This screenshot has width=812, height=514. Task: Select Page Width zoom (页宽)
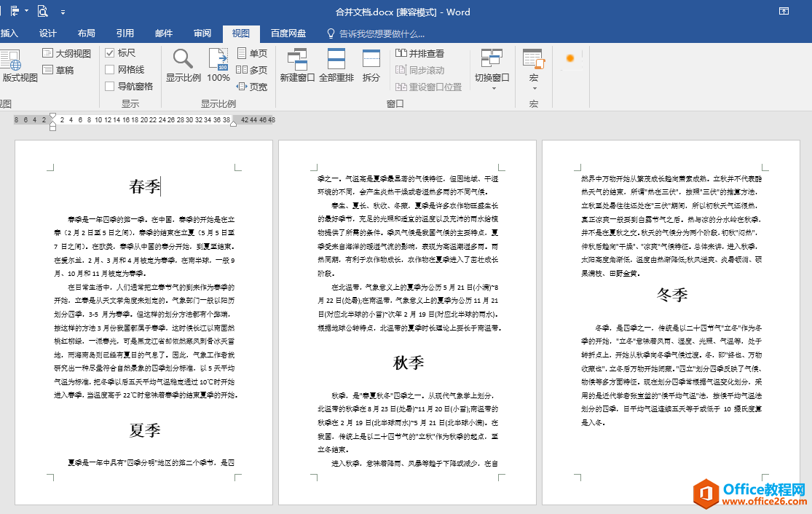(x=252, y=87)
